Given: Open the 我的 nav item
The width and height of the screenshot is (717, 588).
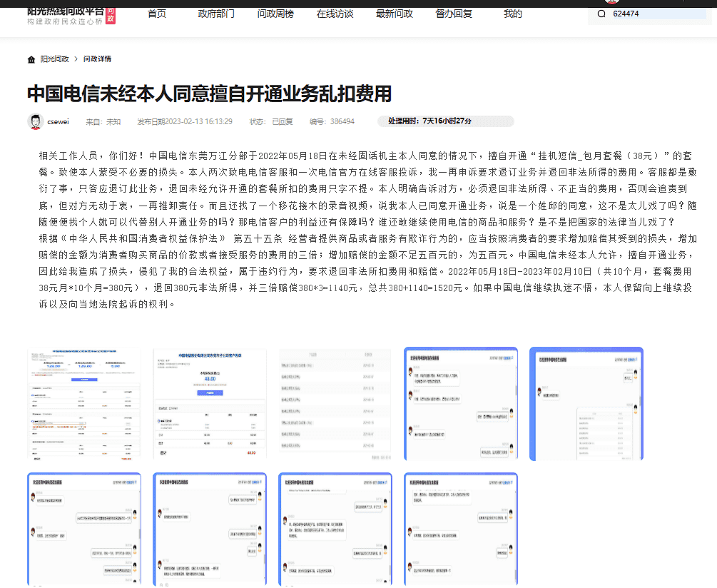Looking at the screenshot, I should point(513,14).
